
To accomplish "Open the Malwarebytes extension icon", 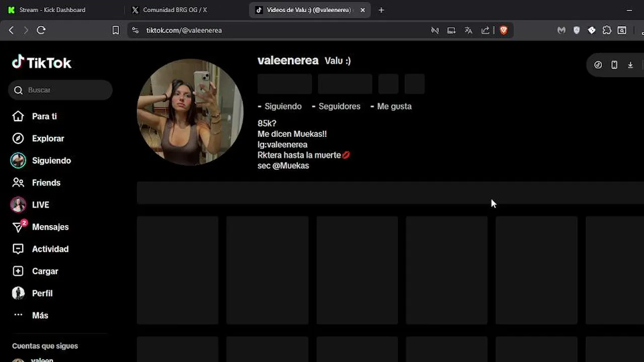I will 561,30.
